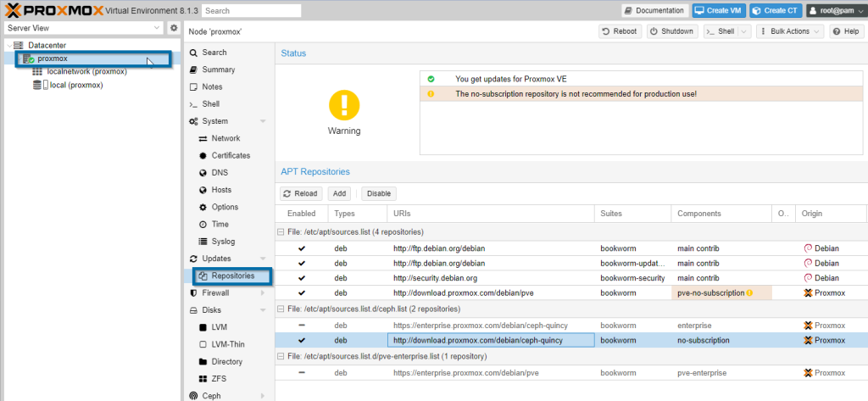Open the Directory disks page
The width and height of the screenshot is (868, 401).
(x=229, y=362)
